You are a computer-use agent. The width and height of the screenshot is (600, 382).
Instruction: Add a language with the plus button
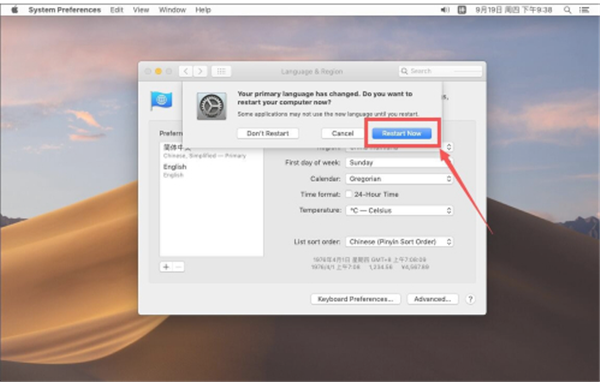(166, 267)
